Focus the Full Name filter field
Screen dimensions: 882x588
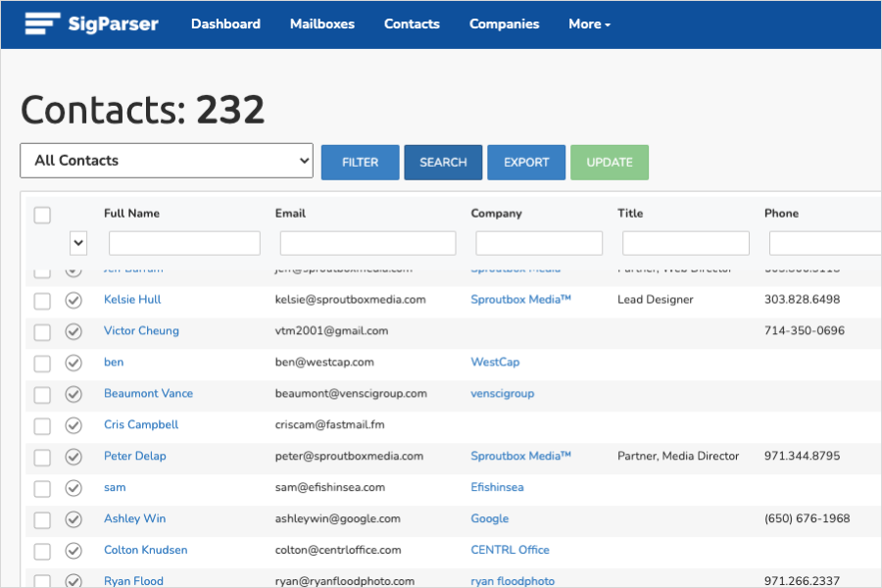tap(184, 243)
